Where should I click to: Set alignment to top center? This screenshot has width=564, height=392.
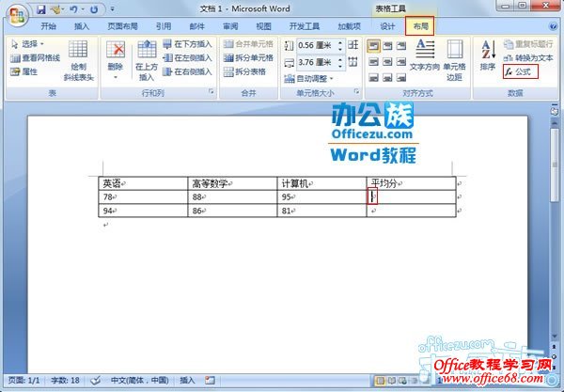click(387, 46)
